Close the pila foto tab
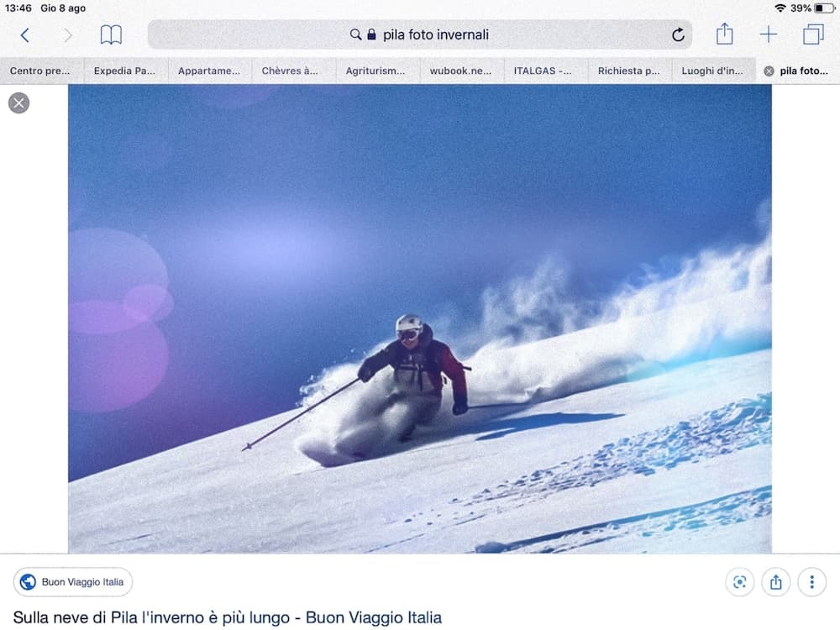Viewport: 840px width, 630px height. point(769,71)
